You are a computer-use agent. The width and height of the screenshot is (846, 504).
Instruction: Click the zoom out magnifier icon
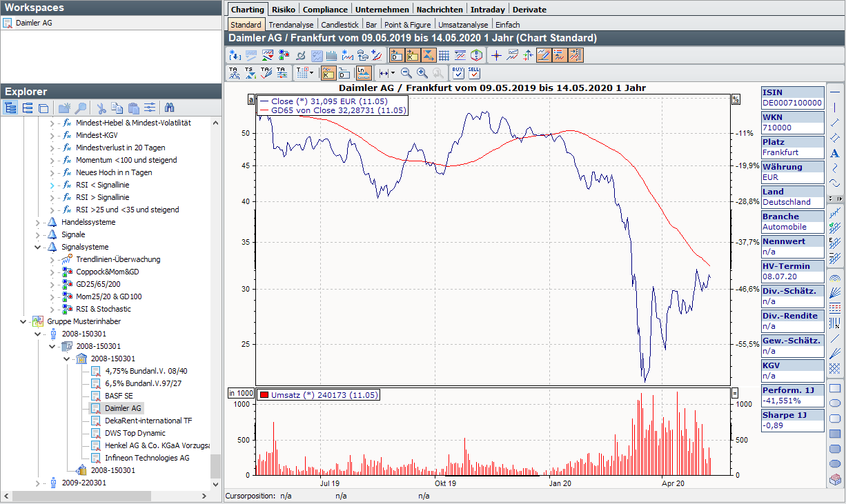point(406,72)
